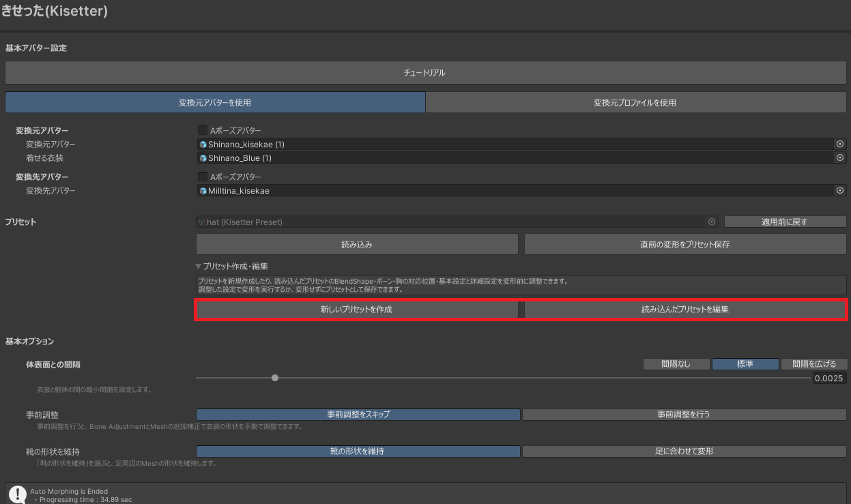851x504 pixels.
Task: Click 読み込んだプリセットを編集 button
Action: 685,309
